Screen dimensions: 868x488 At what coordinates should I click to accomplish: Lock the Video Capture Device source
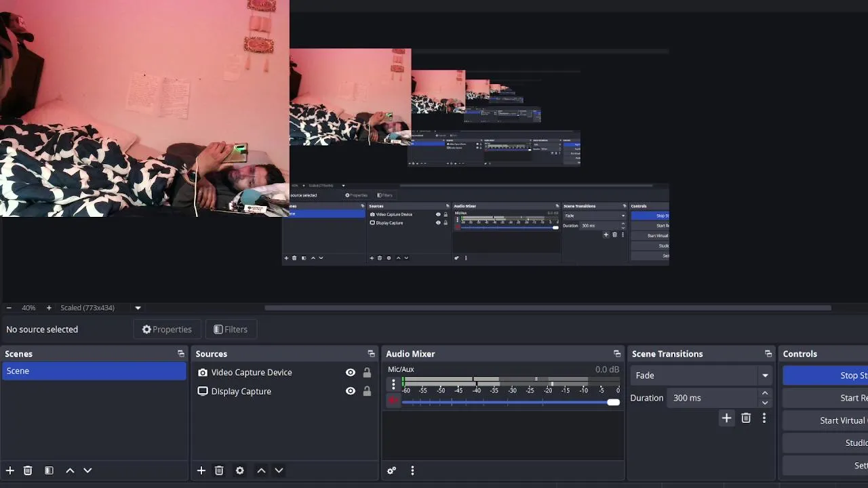367,372
